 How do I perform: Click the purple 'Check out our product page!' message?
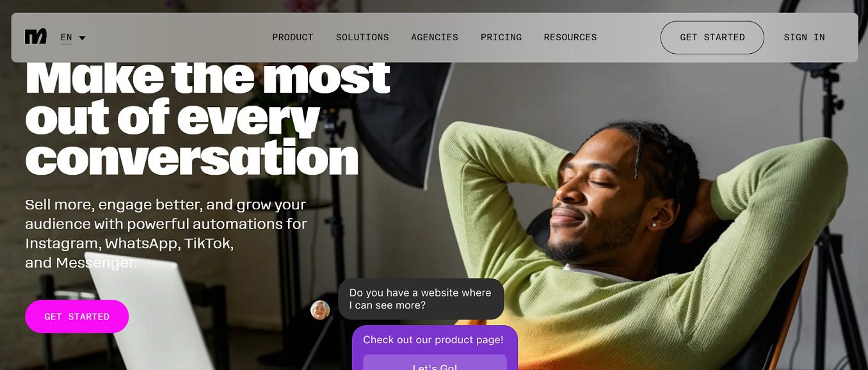tap(433, 340)
